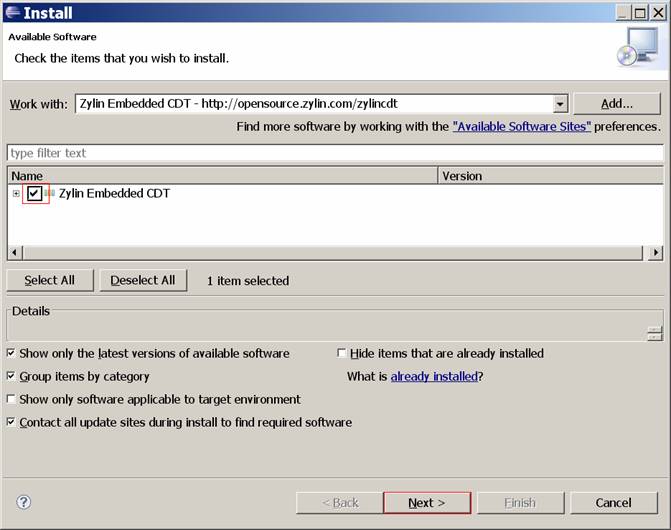The width and height of the screenshot is (671, 530).
Task: Maximize the Install window
Action: click(640, 13)
